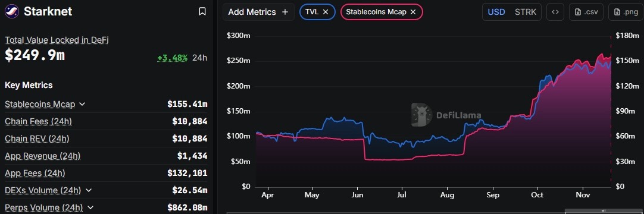Open Chain Fees (24h) metric link
Screen dimensions: 644x214
point(38,121)
